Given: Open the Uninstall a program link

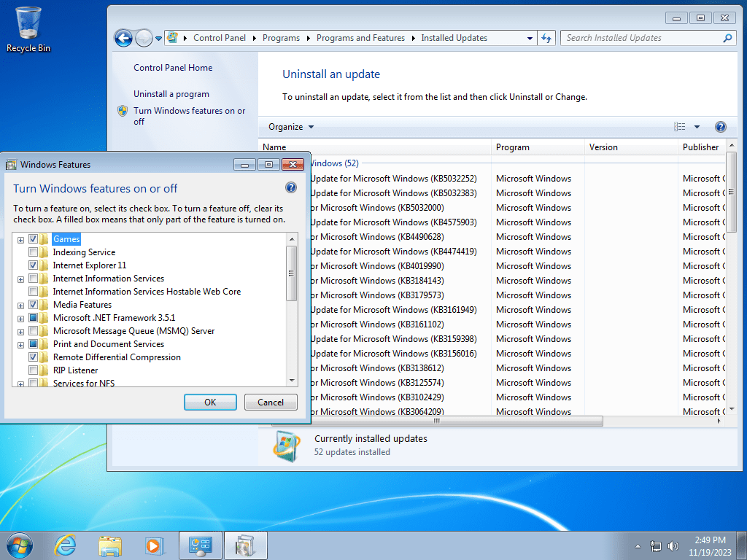Looking at the screenshot, I should click(171, 94).
